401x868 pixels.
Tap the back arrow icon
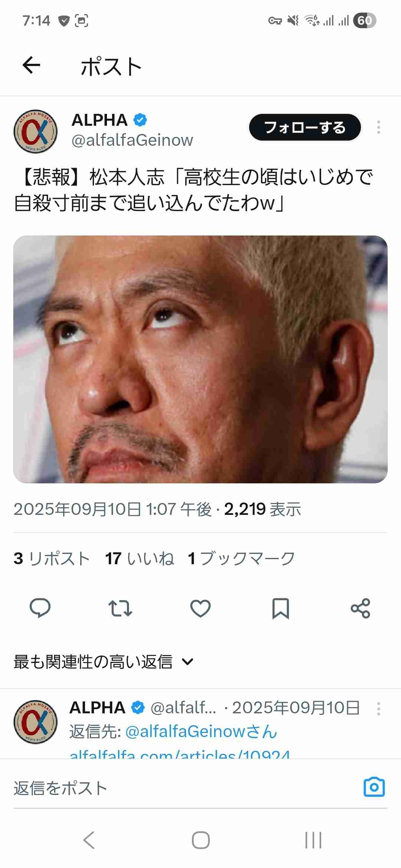[31, 66]
